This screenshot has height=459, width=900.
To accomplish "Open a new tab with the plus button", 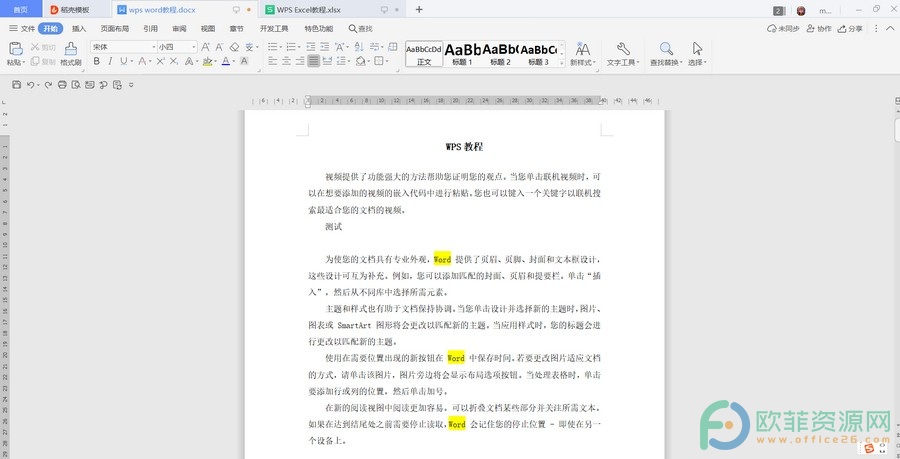I will 419,10.
